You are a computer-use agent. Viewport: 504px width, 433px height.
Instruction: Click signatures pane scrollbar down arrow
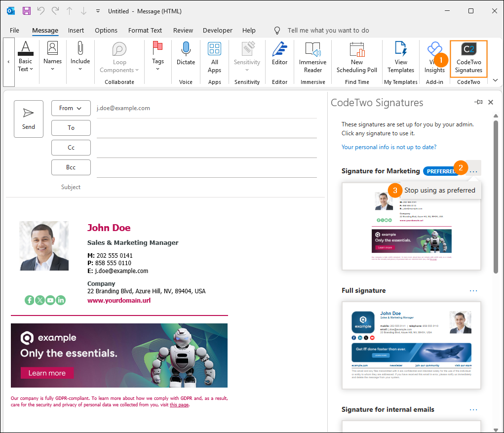pyautogui.click(x=496, y=430)
